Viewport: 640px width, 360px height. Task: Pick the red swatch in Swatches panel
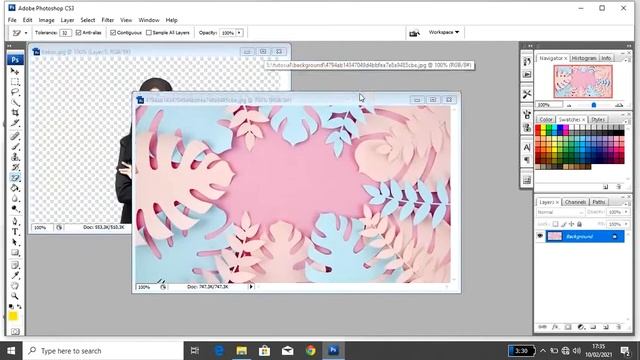click(538, 128)
